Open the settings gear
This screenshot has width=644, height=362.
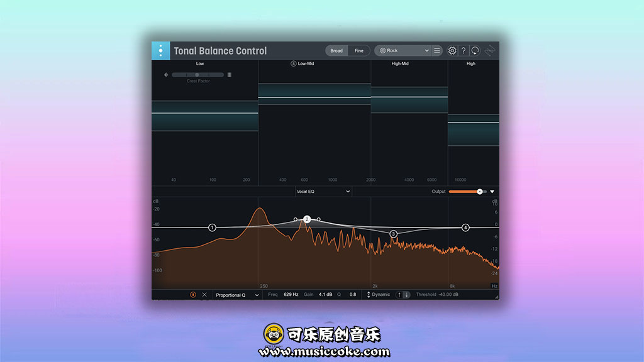click(x=452, y=50)
